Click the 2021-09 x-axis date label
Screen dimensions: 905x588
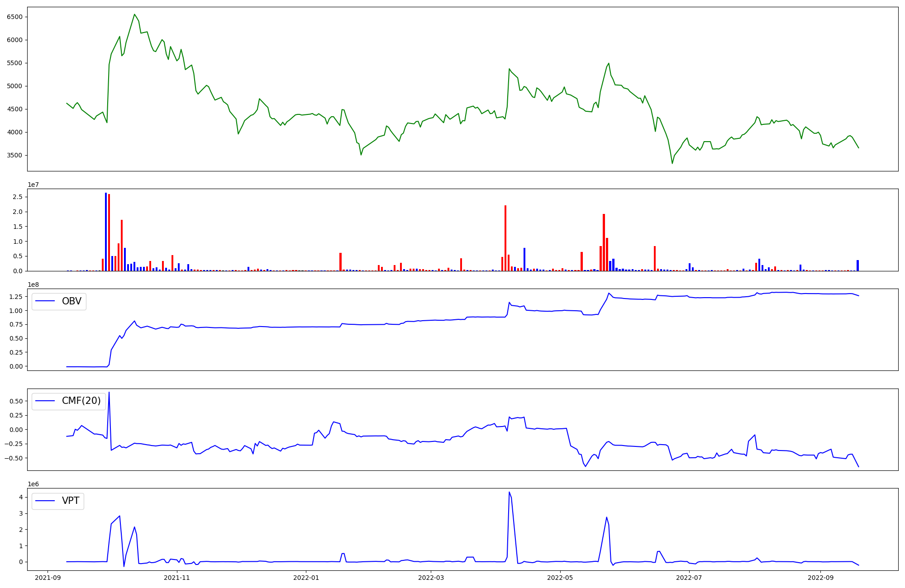tap(48, 578)
